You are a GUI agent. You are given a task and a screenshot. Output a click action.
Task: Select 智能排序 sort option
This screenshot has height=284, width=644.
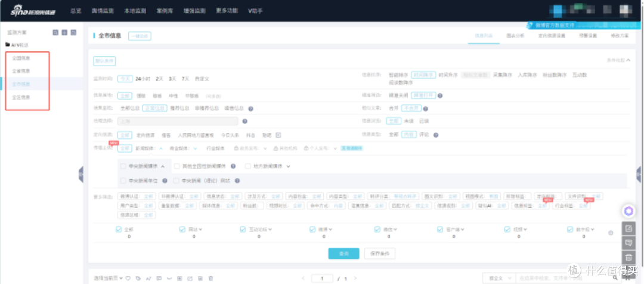[x=398, y=75]
